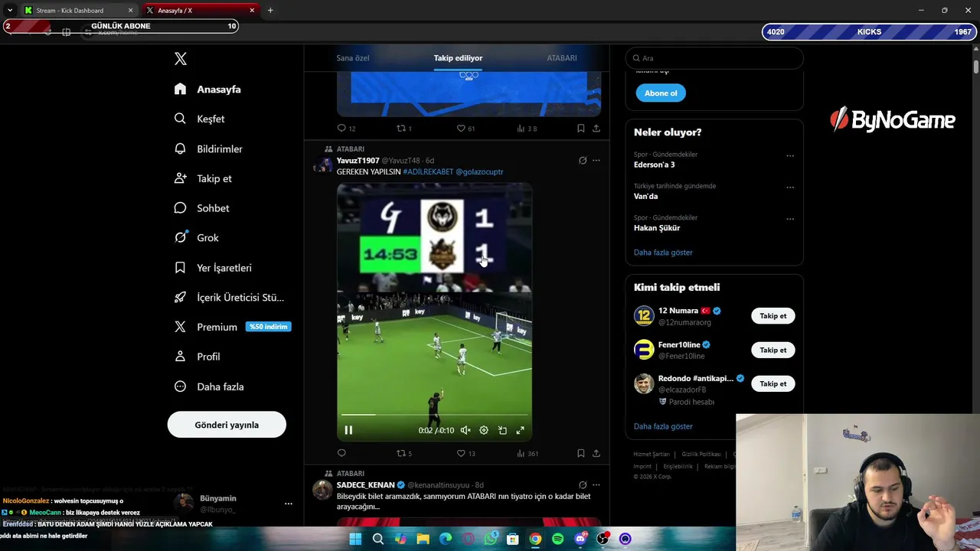Viewport: 980px width, 551px height.
Task: Click Abone ol button
Action: pyautogui.click(x=661, y=93)
